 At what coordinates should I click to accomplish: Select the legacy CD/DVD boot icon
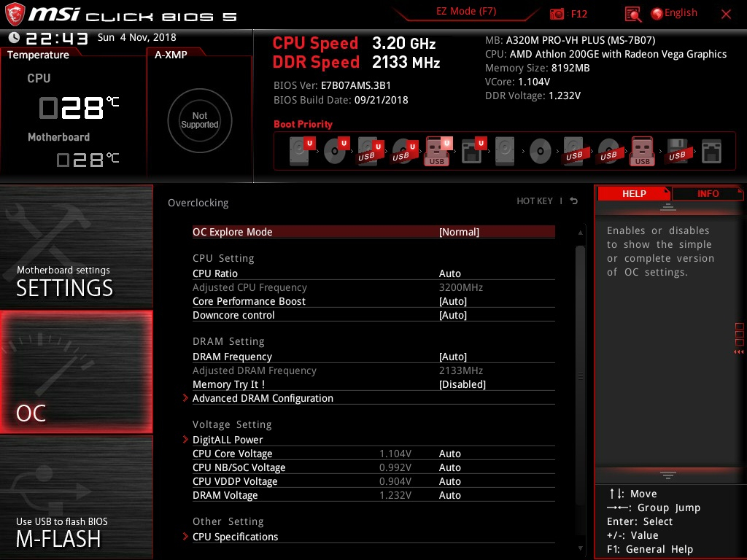(541, 152)
